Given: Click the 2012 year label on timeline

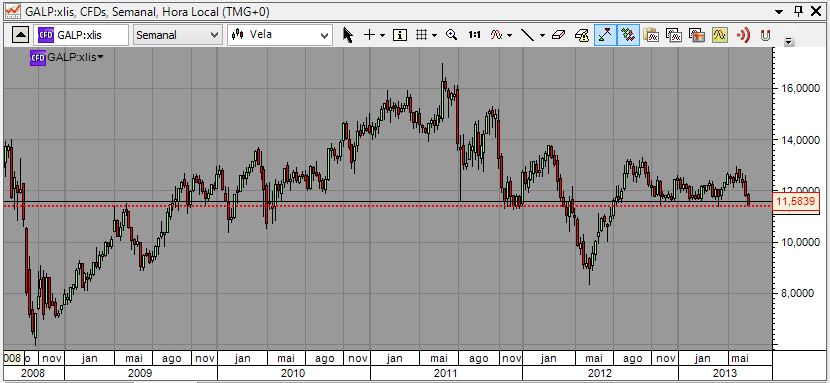Looking at the screenshot, I should (600, 373).
